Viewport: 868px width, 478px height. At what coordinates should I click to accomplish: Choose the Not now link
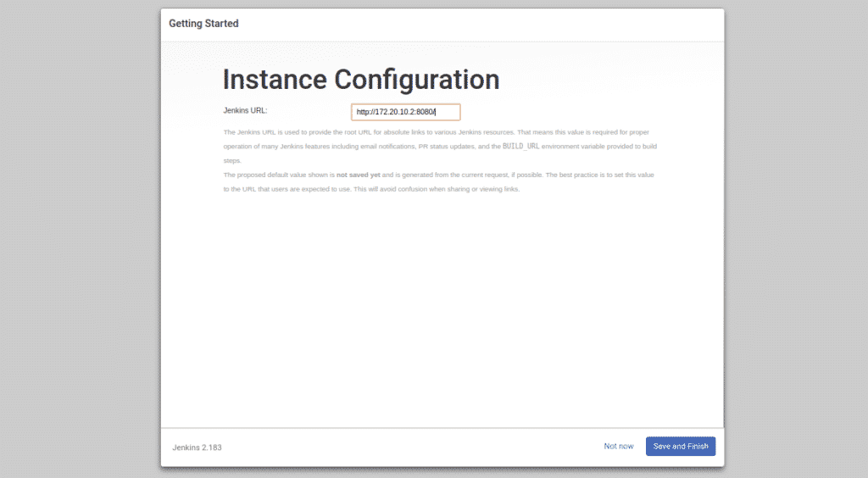click(x=618, y=446)
